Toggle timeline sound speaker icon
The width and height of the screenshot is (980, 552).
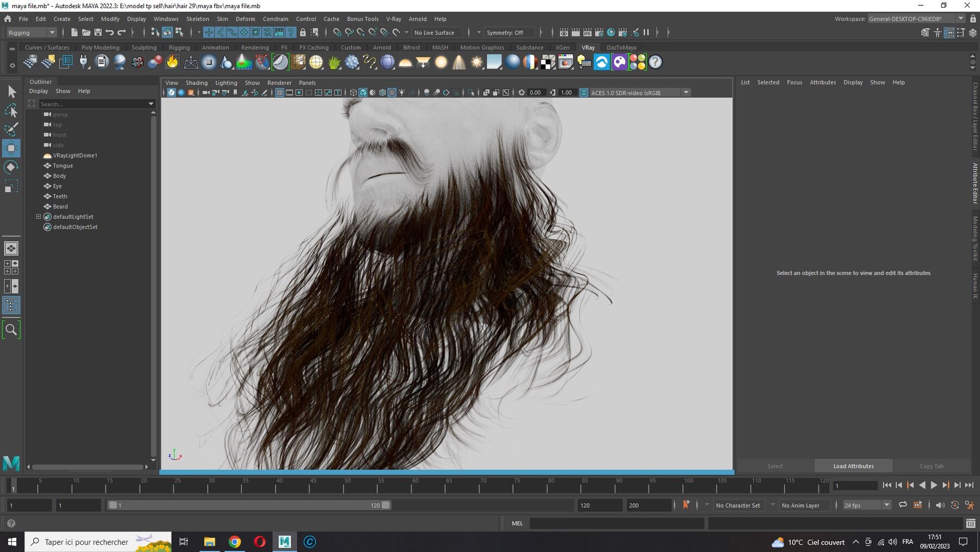(x=940, y=505)
